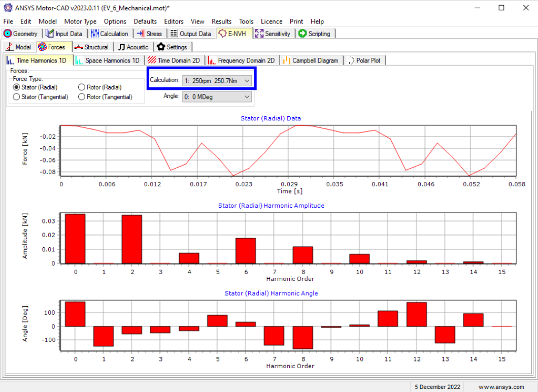Open the Calculation dropdown
The width and height of the screenshot is (538, 392).
(217, 81)
